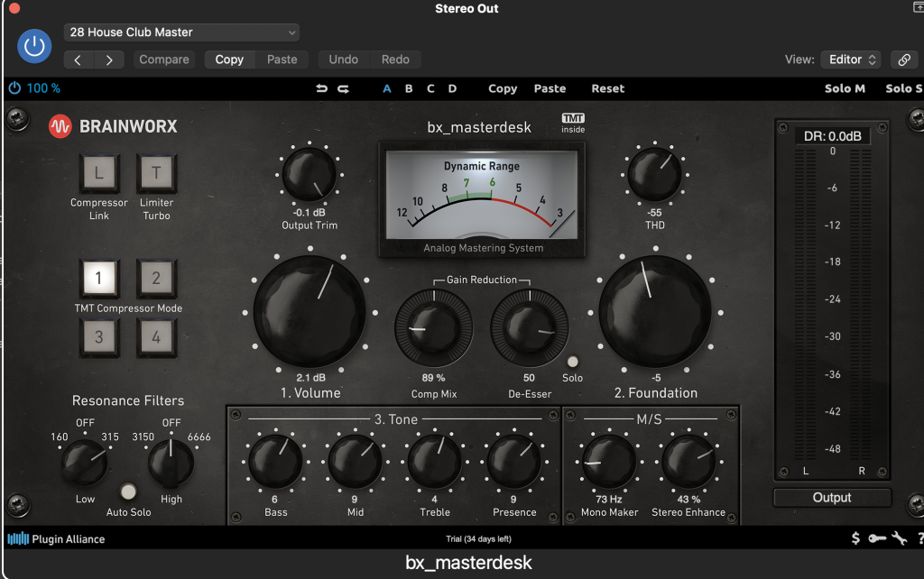Click the Compare button
Viewport: 924px width, 579px height.
[x=164, y=60]
